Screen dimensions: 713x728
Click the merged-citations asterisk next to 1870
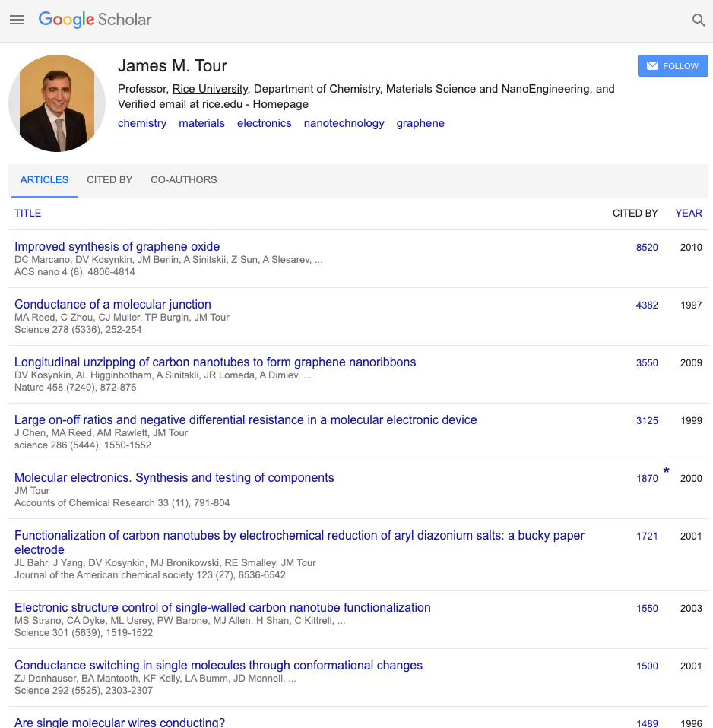point(666,470)
